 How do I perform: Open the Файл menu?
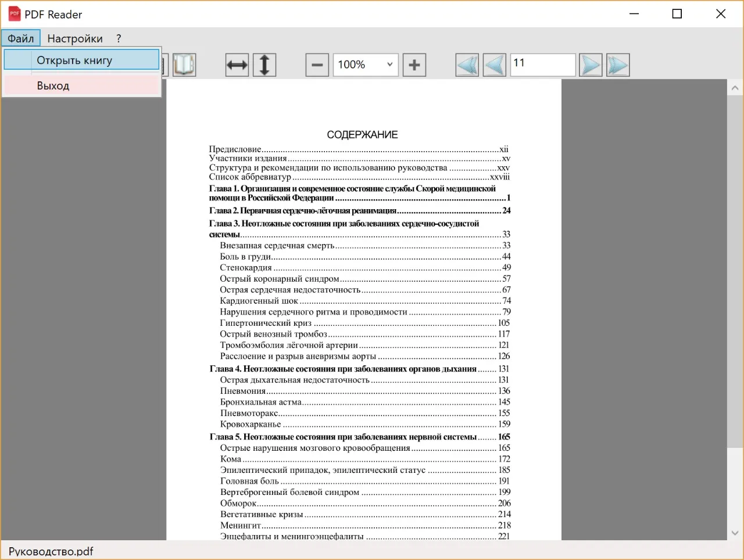click(x=21, y=38)
